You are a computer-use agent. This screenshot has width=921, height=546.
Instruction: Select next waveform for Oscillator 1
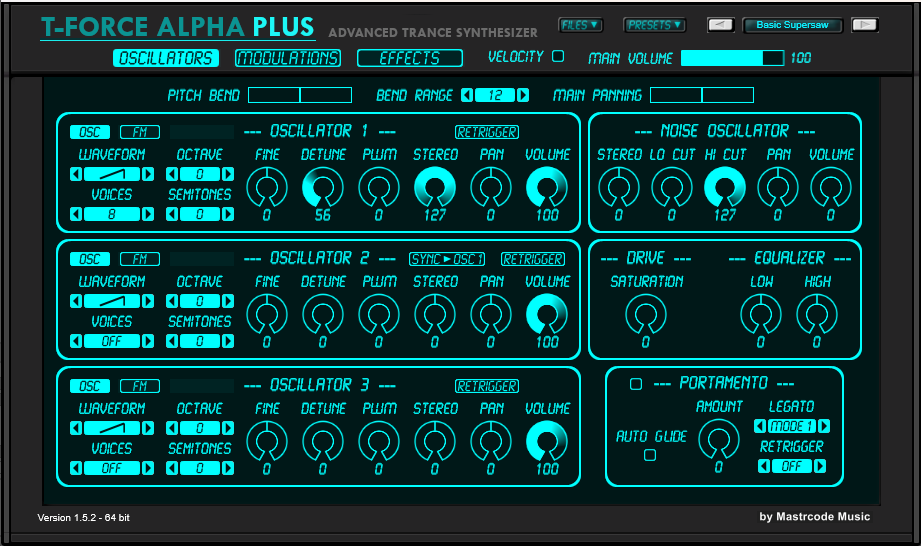coord(148,174)
